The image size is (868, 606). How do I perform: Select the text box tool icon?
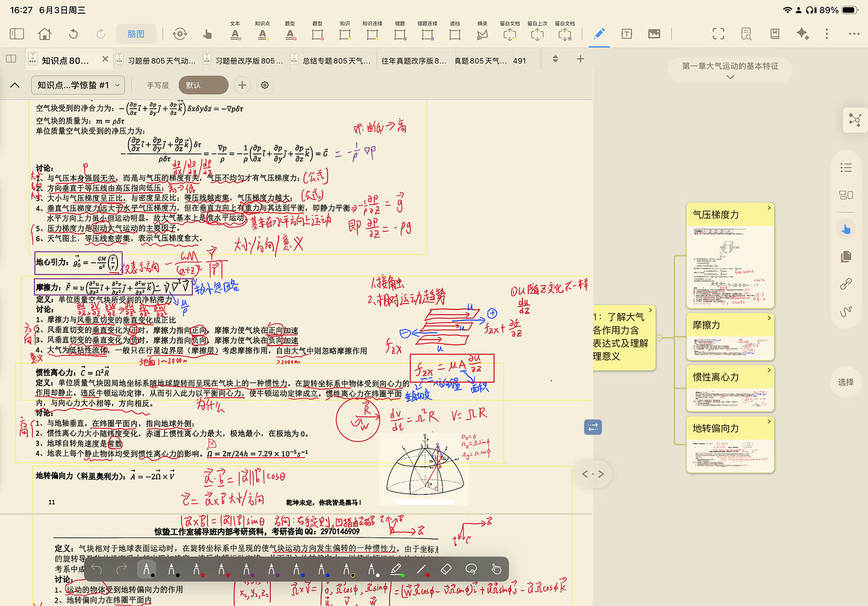[627, 34]
